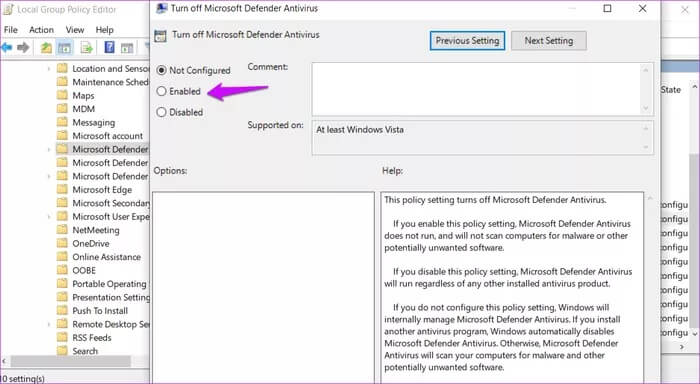
Task: Click the Push To Install folder icon
Action: (x=62, y=310)
